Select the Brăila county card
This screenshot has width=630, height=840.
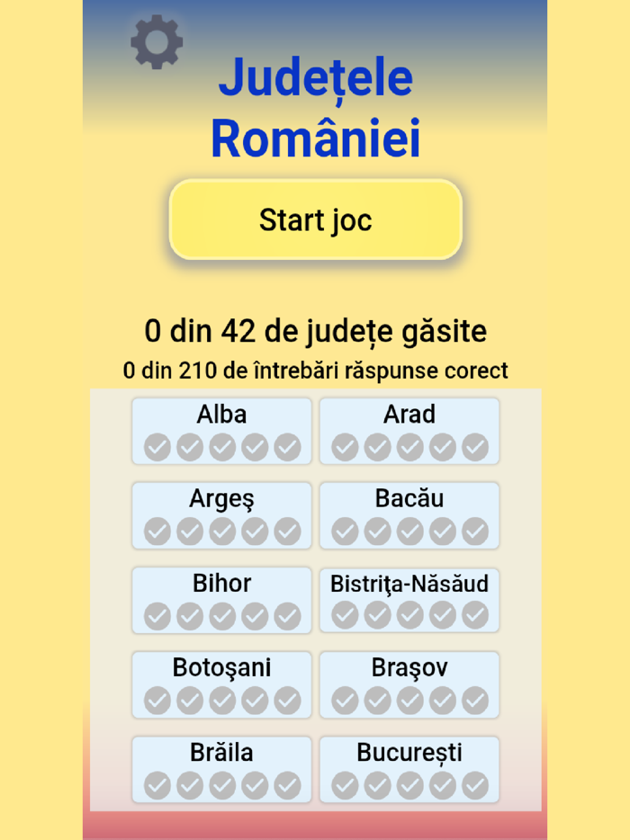(221, 769)
